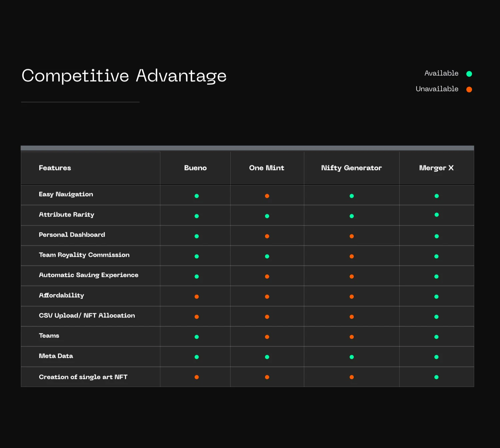Screen dimensions: 500x448
Task: Click the Attribute Rarity feature label
Action: [x=67, y=215]
